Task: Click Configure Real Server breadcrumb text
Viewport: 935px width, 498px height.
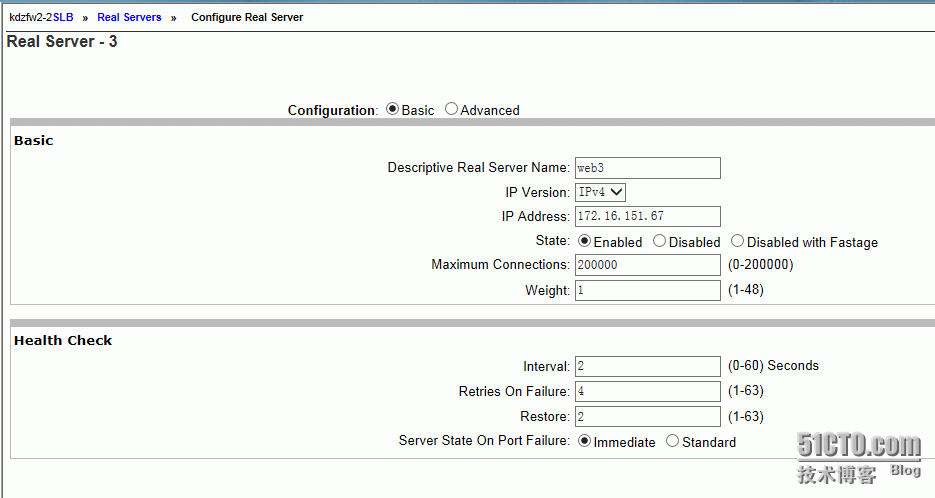Action: (247, 17)
